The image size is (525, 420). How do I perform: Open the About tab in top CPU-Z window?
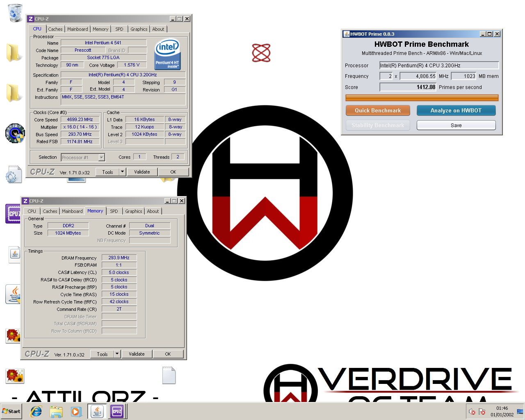tap(158, 29)
